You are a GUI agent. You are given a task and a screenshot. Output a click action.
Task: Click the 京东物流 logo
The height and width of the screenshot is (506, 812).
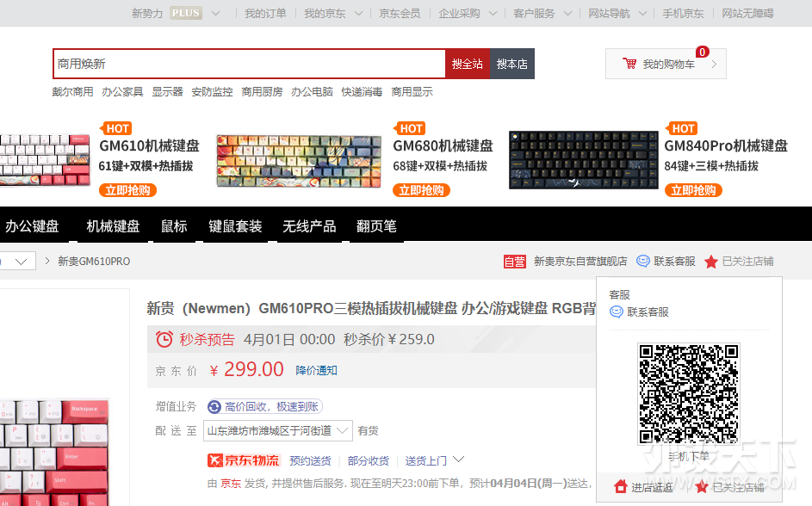244,460
